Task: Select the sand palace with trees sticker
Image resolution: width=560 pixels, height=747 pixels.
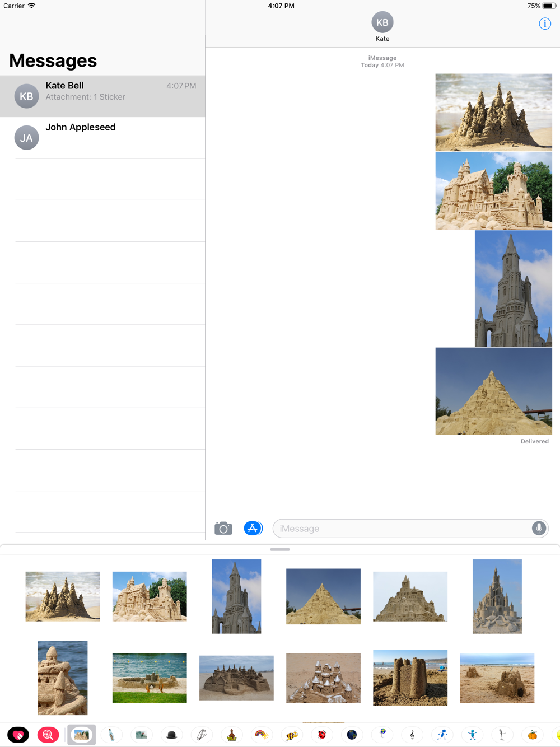Action: pos(150,596)
